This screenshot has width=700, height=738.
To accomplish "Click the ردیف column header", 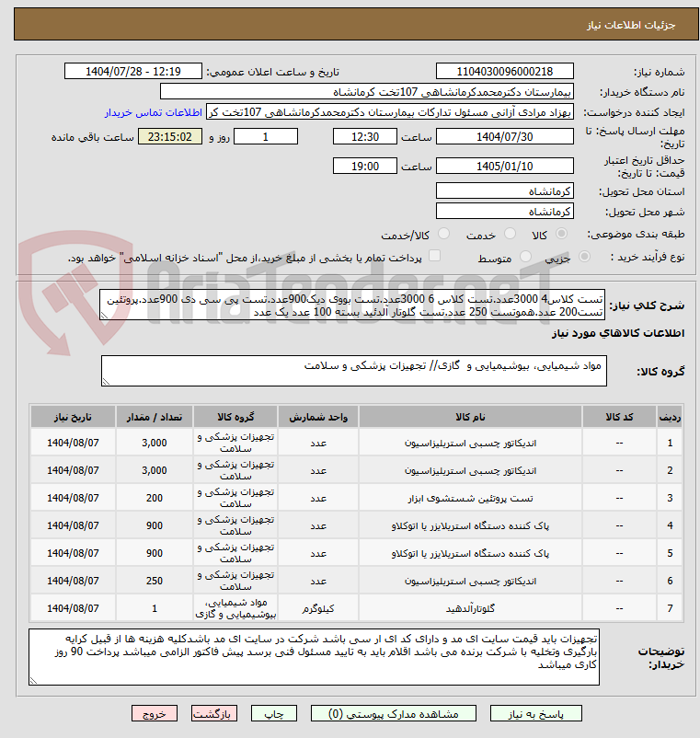I will [670, 417].
